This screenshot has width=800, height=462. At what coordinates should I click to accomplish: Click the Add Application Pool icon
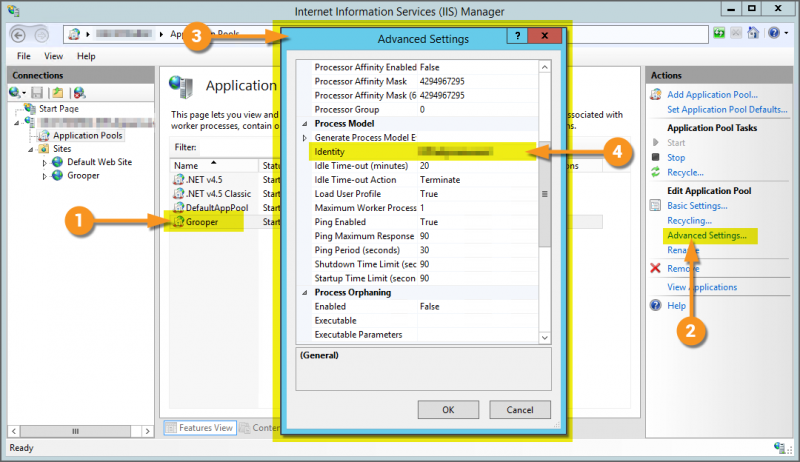pyautogui.click(x=656, y=94)
